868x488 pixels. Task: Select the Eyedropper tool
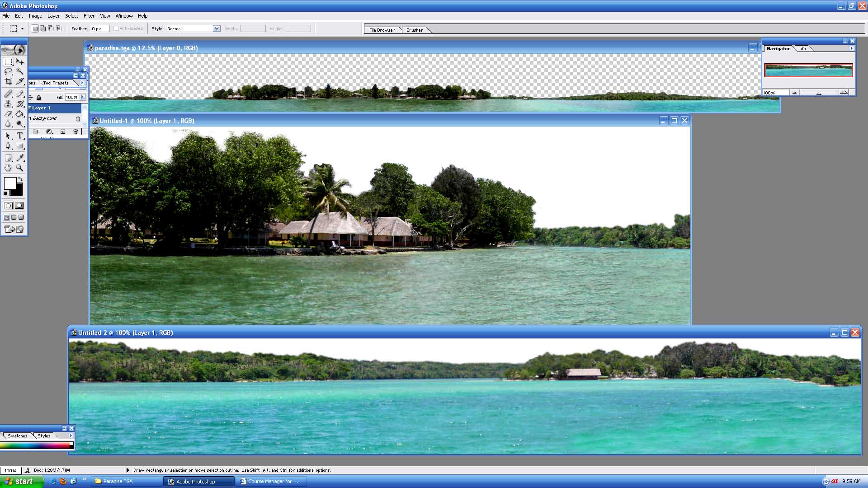click(x=20, y=158)
